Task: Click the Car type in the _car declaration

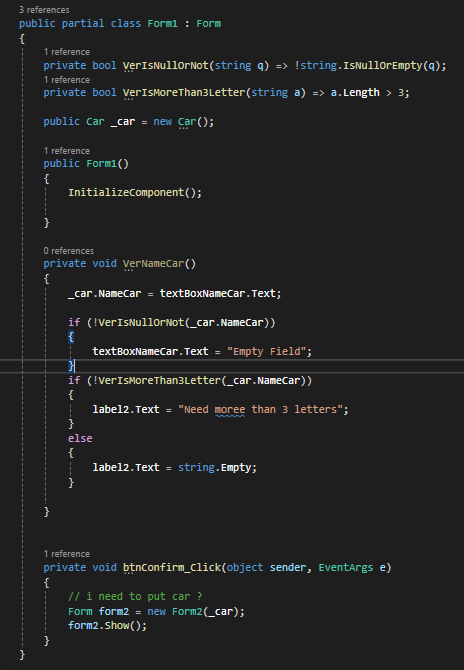Action: coord(95,122)
